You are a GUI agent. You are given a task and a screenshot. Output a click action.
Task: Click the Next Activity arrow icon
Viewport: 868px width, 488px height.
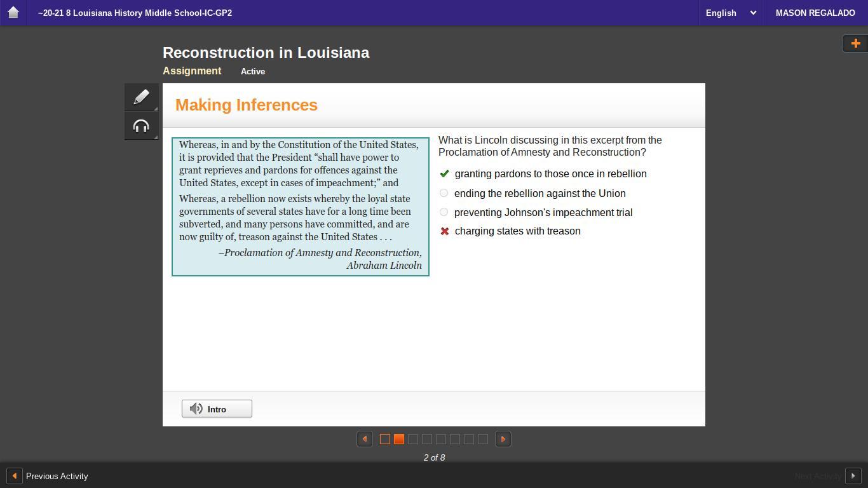point(853,476)
